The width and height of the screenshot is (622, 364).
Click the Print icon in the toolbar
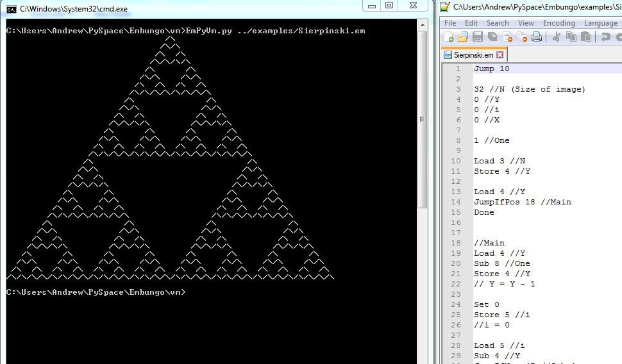click(537, 37)
